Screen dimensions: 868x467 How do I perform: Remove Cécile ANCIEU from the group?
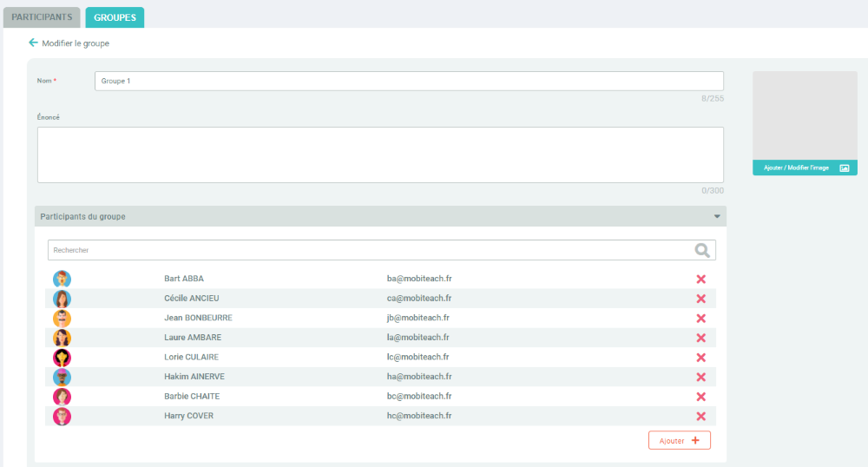[700, 299]
